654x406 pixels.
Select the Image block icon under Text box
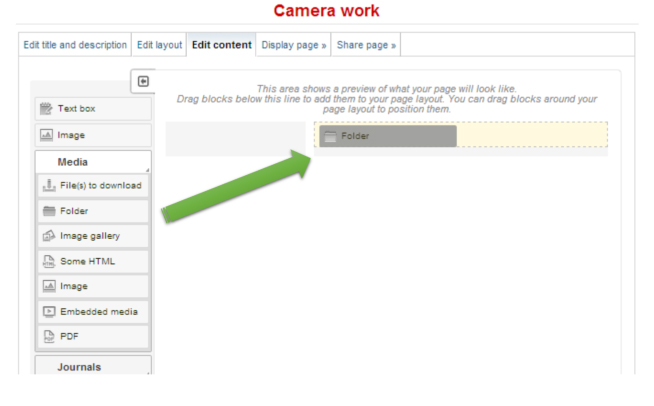[x=46, y=135]
